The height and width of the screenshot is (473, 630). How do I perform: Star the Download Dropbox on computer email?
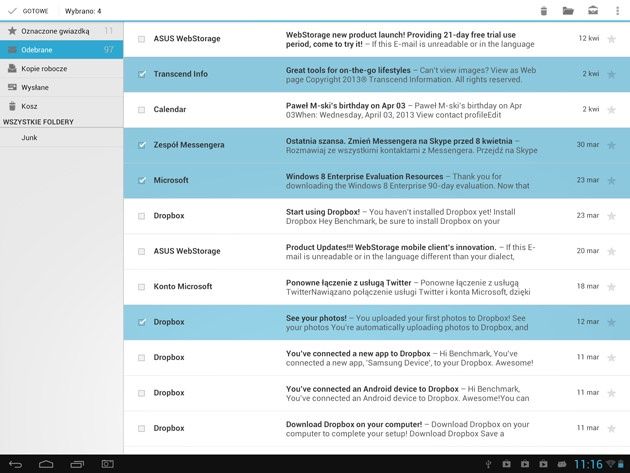click(612, 428)
